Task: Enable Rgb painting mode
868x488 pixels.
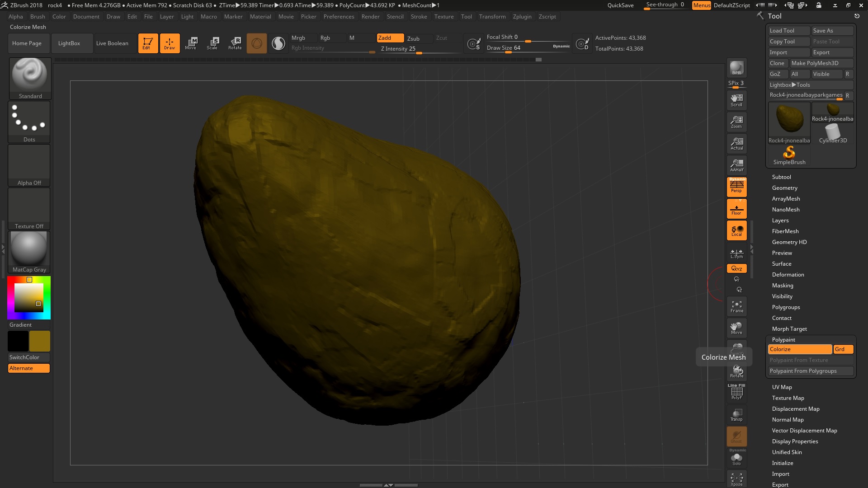Action: pos(332,38)
